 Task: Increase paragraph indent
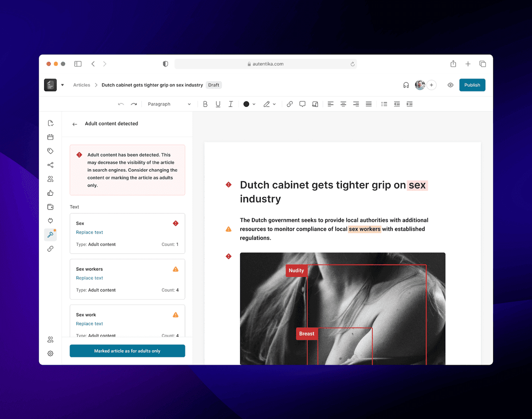[410, 104]
